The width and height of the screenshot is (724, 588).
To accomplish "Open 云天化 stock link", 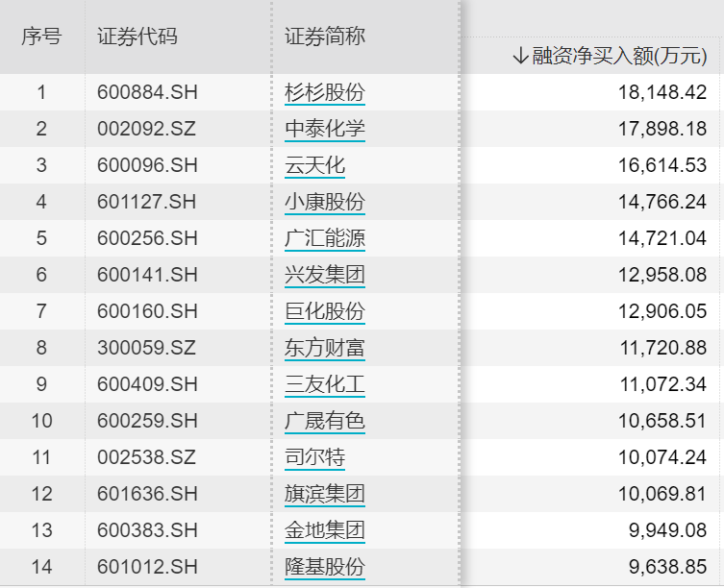I will [315, 165].
